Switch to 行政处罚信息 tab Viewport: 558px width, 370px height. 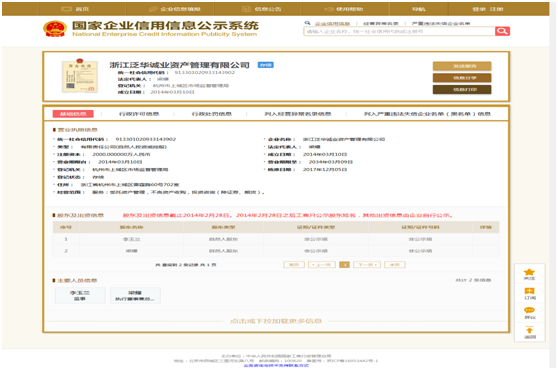tap(212, 114)
